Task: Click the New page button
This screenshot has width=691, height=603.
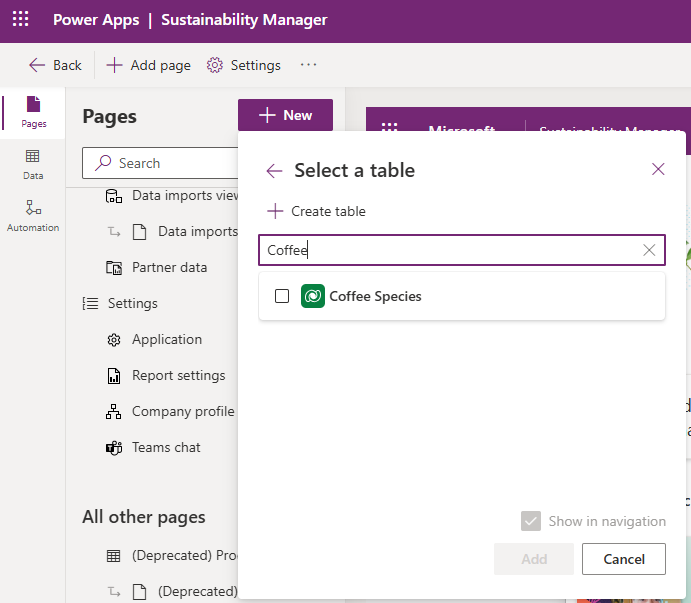Action: pos(285,115)
